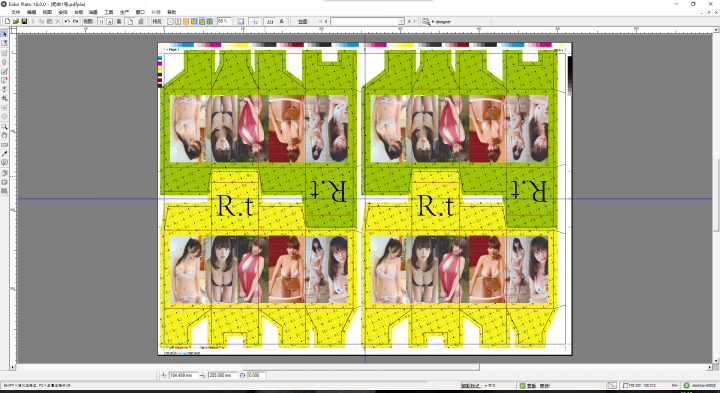Image resolution: width=720 pixels, height=393 pixels.
Task: Create new document with blank page icon
Action: click(7, 21)
